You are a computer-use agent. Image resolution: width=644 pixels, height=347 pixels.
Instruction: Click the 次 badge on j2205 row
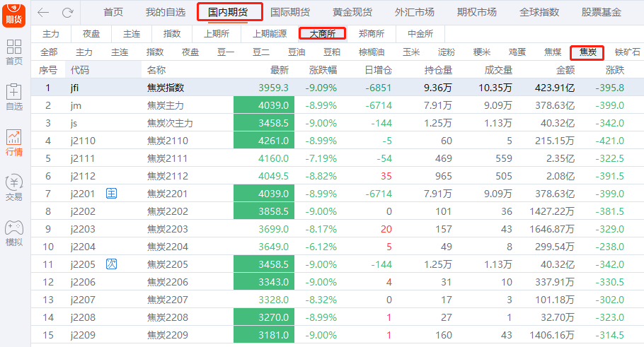tap(111, 264)
